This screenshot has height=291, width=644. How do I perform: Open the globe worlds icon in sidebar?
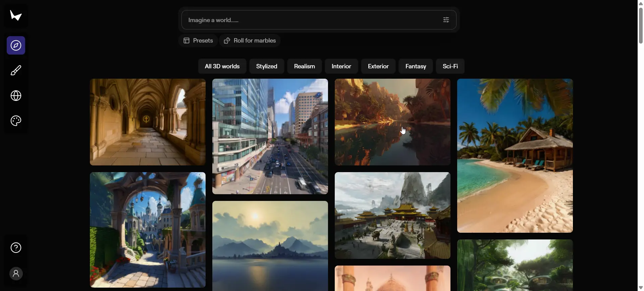tap(16, 96)
